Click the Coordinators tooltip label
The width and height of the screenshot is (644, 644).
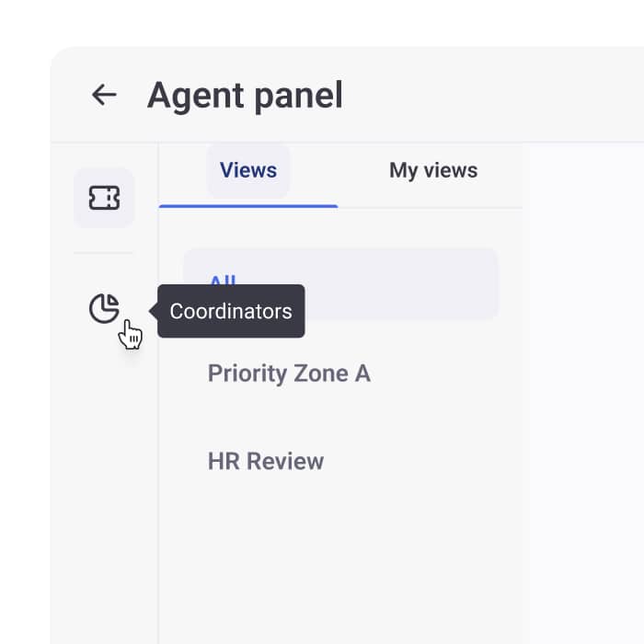231,311
